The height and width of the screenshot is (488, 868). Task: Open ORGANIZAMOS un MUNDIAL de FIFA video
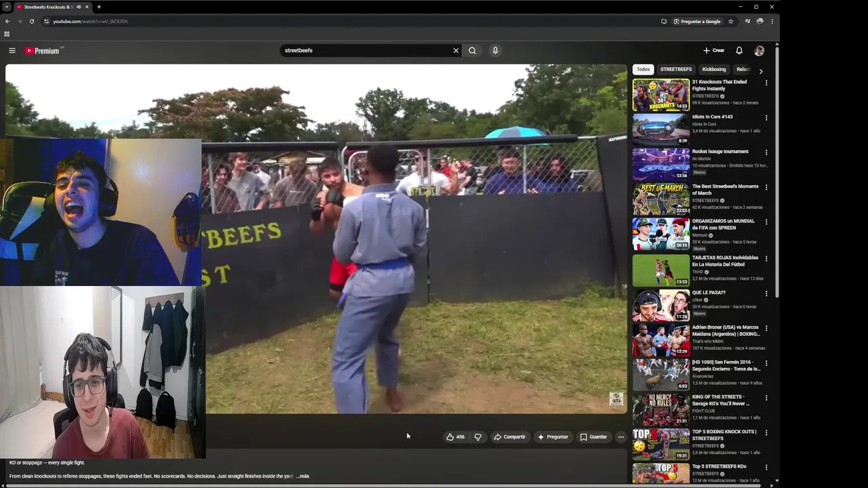(724, 224)
